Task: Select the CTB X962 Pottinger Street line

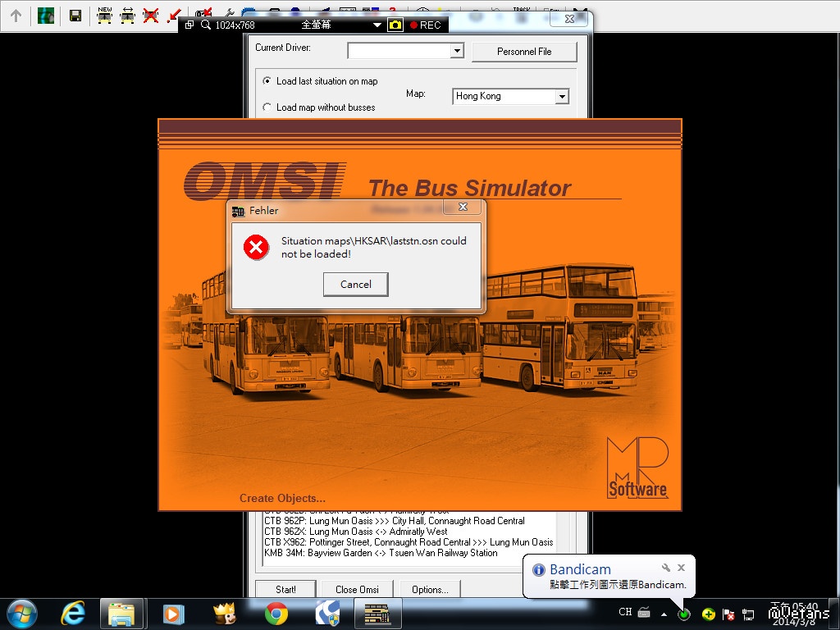Action: tap(409, 542)
